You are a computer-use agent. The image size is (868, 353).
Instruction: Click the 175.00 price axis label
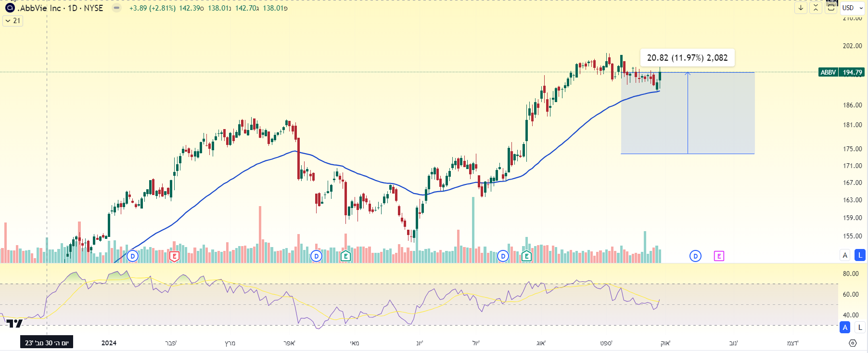(853, 149)
